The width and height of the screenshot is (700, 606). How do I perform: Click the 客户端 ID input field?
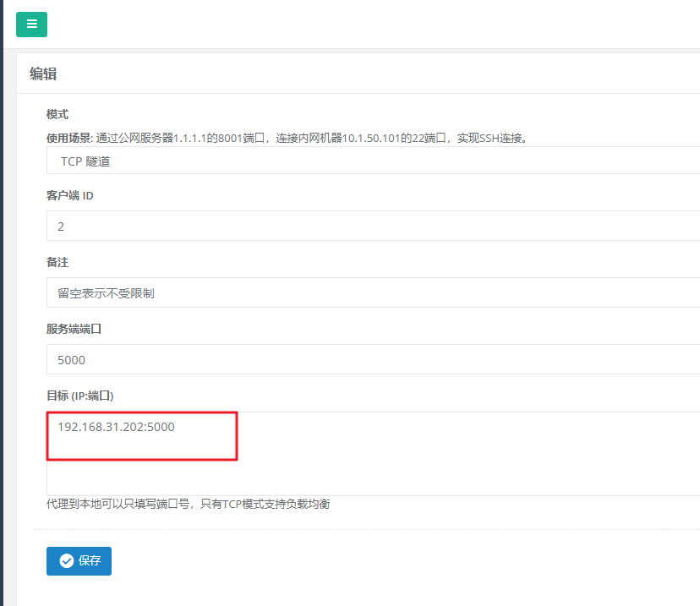coord(372,227)
